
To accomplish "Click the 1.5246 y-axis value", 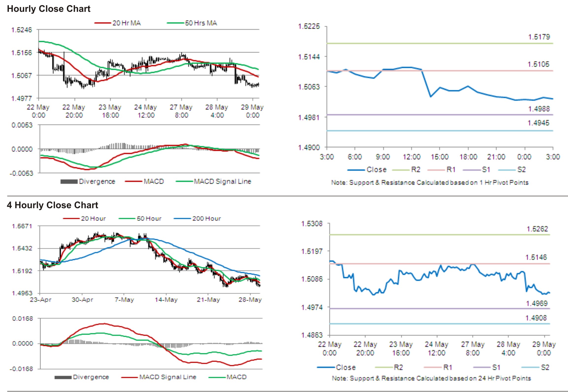I will (22, 30).
